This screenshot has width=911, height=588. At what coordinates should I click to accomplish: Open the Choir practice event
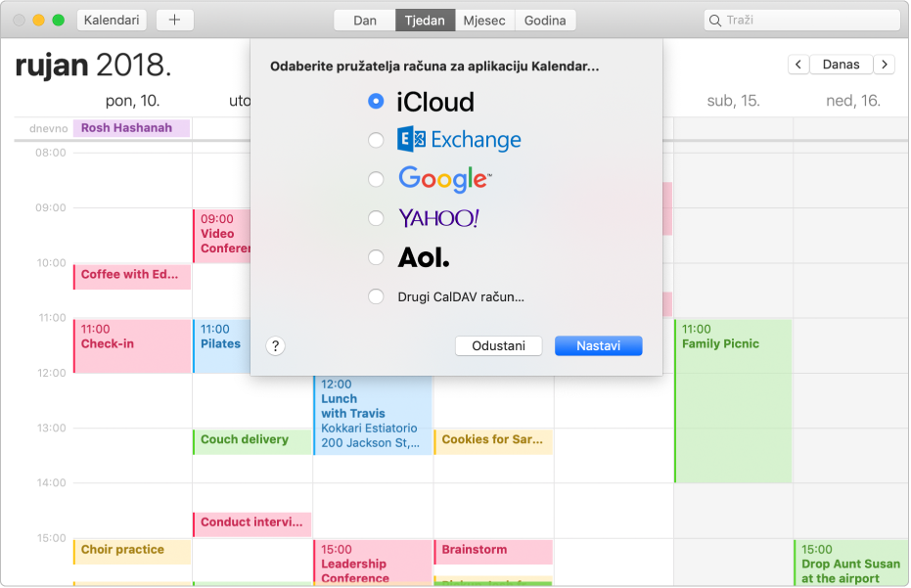point(132,552)
